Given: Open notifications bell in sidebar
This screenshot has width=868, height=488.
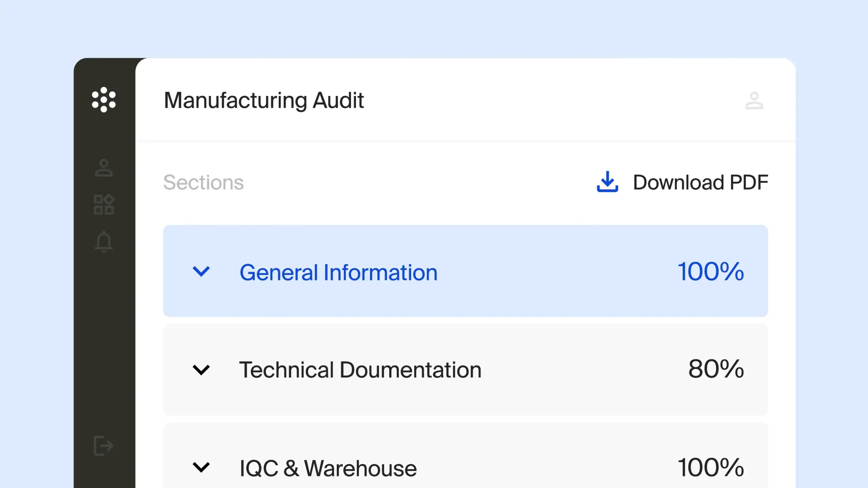Looking at the screenshot, I should click(x=104, y=241).
